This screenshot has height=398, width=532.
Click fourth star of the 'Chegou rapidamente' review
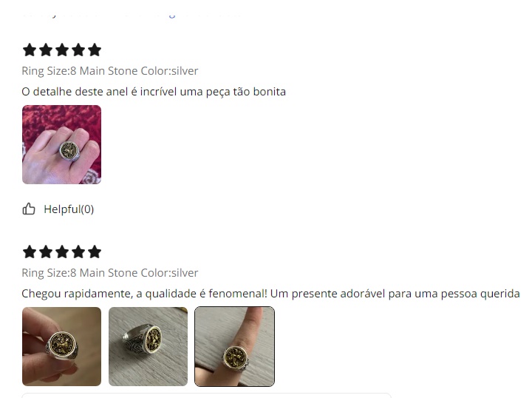[x=78, y=252]
